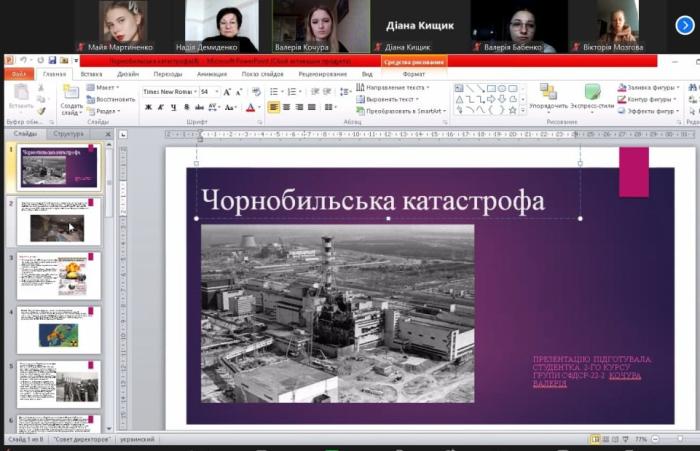This screenshot has height=451, width=700.
Task: Toggle bold (Ж) formatting
Action: coord(148,107)
